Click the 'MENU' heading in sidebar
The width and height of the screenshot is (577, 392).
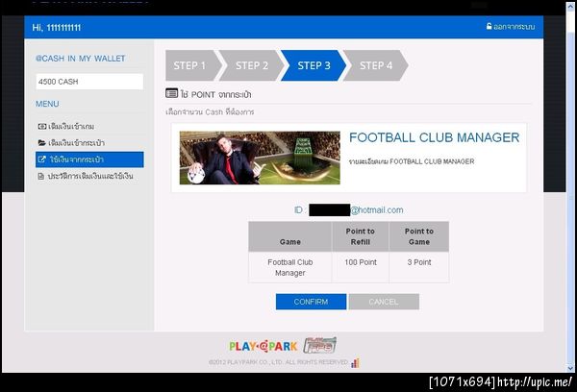tap(47, 104)
